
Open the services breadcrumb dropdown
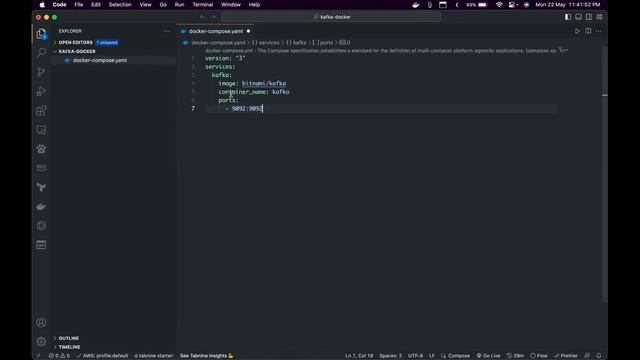tap(265, 42)
